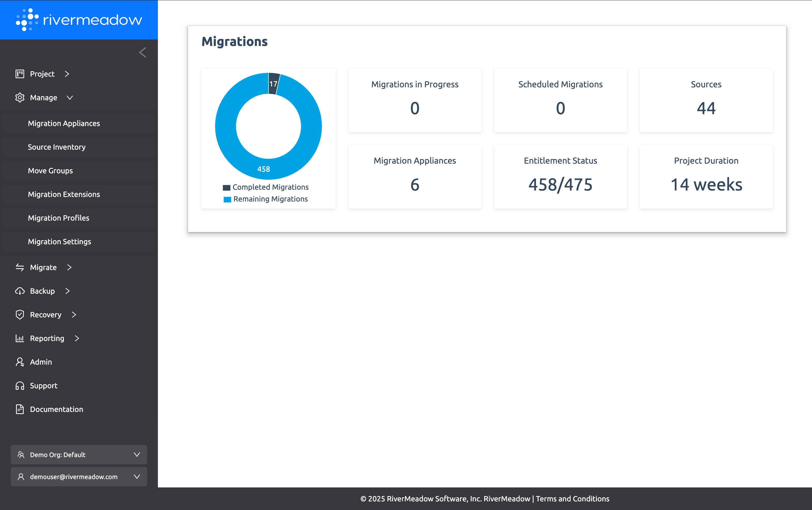Click the RiverMeadow logo

tap(79, 20)
